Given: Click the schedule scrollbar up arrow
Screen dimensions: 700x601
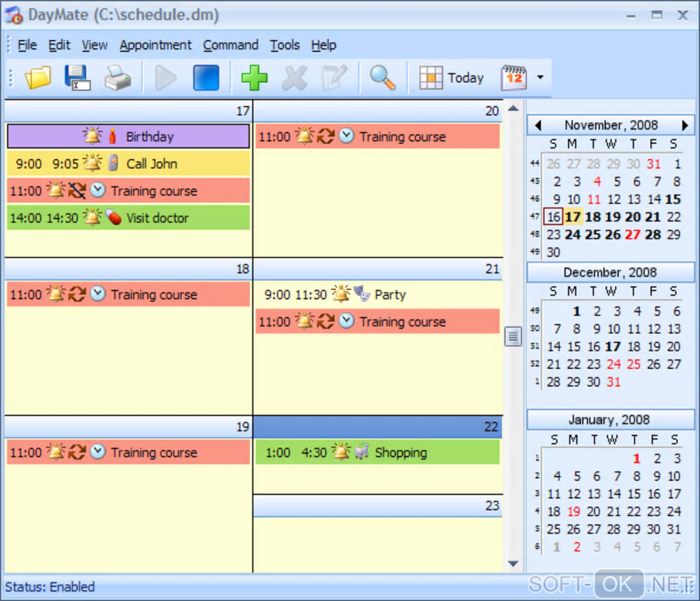Looking at the screenshot, I should (x=513, y=108).
